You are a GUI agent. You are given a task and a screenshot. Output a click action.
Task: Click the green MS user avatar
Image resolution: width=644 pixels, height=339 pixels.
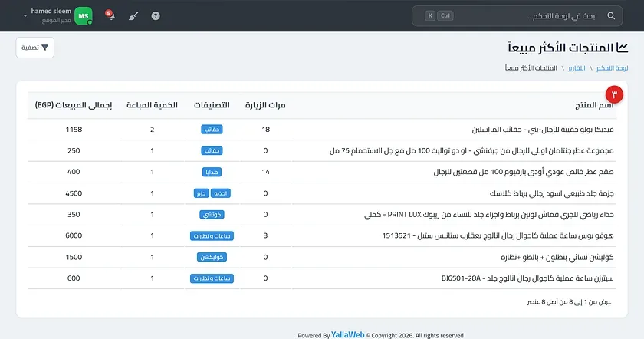(84, 16)
